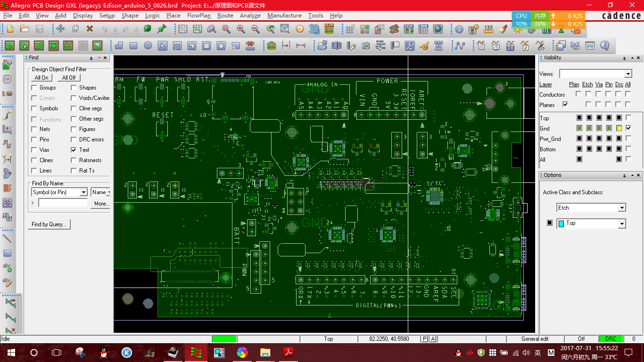Screen dimensions: 644x362
Task: Click the New file icon
Action: 10,29
